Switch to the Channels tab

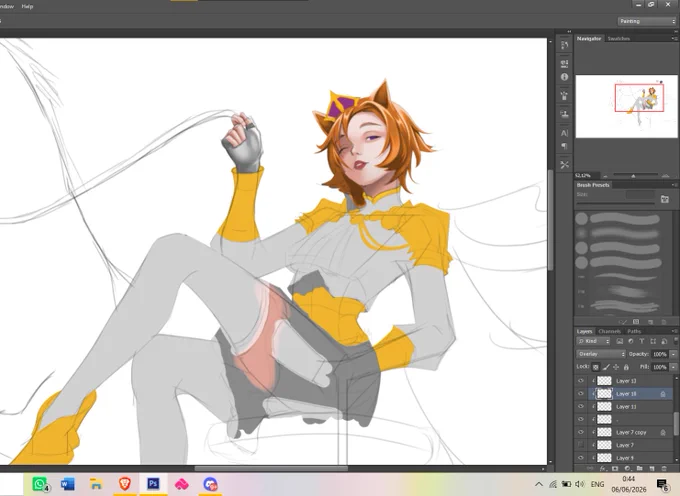(x=609, y=331)
